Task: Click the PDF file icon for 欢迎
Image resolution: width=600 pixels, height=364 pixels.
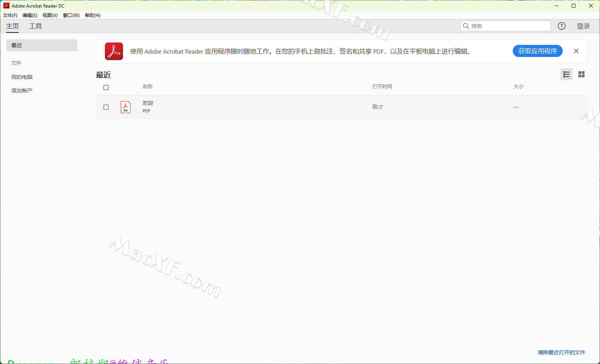Action: (x=126, y=107)
